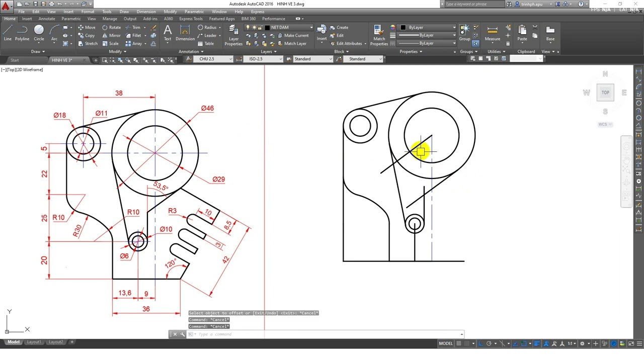The image size is (644, 362).
Task: Select the Polyline tool
Action: pyautogui.click(x=22, y=33)
